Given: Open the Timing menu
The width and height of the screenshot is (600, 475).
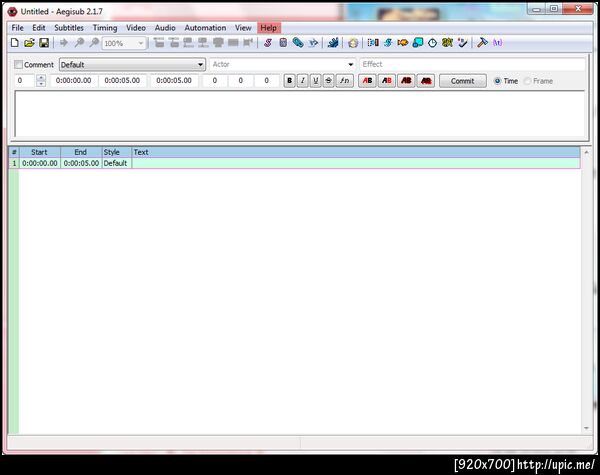Looking at the screenshot, I should click(105, 28).
